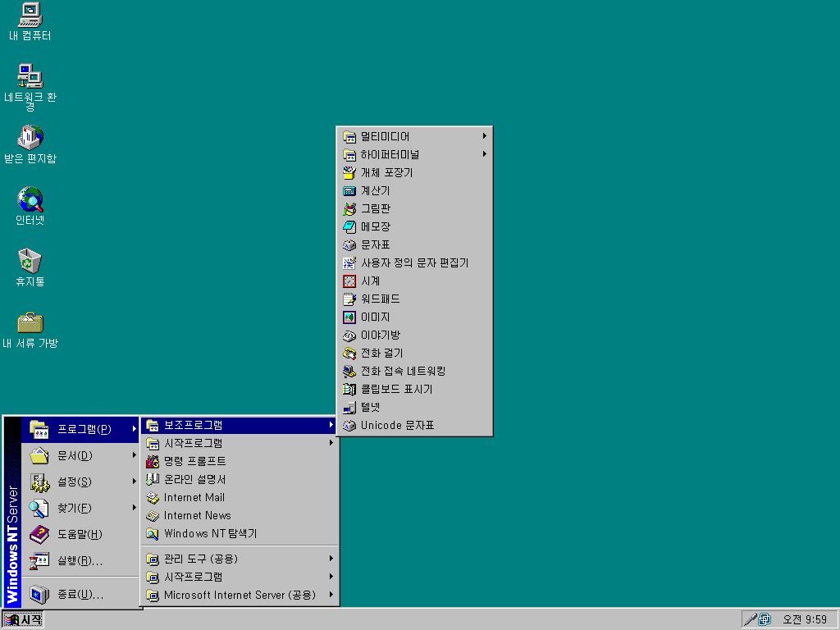
Task: Select the 멀티미디어 folder entry
Action: tap(414, 136)
